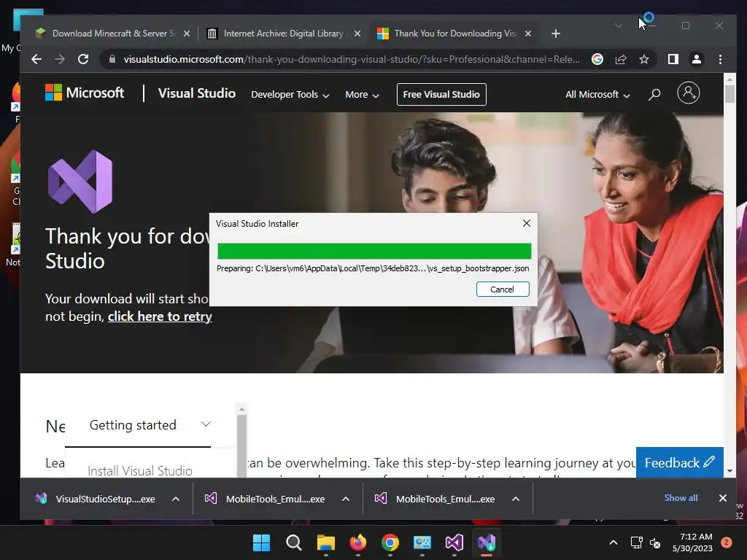The image size is (747, 560).
Task: Open the Chrome three-dot menu
Action: [720, 59]
